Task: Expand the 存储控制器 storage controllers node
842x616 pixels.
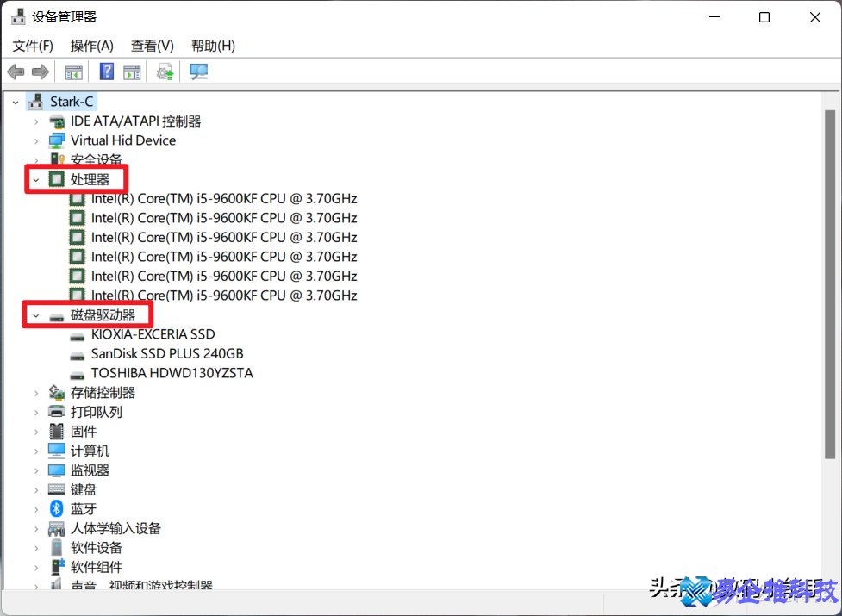Action: [x=36, y=393]
